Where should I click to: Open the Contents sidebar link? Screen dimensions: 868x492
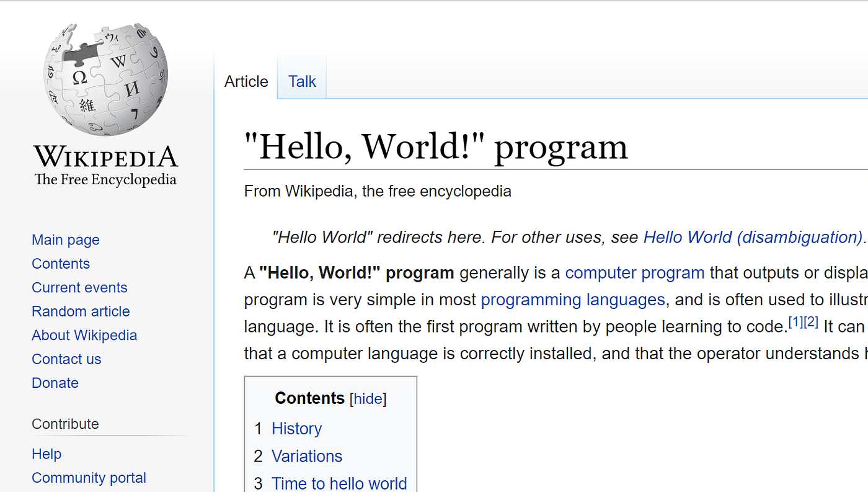(x=61, y=264)
